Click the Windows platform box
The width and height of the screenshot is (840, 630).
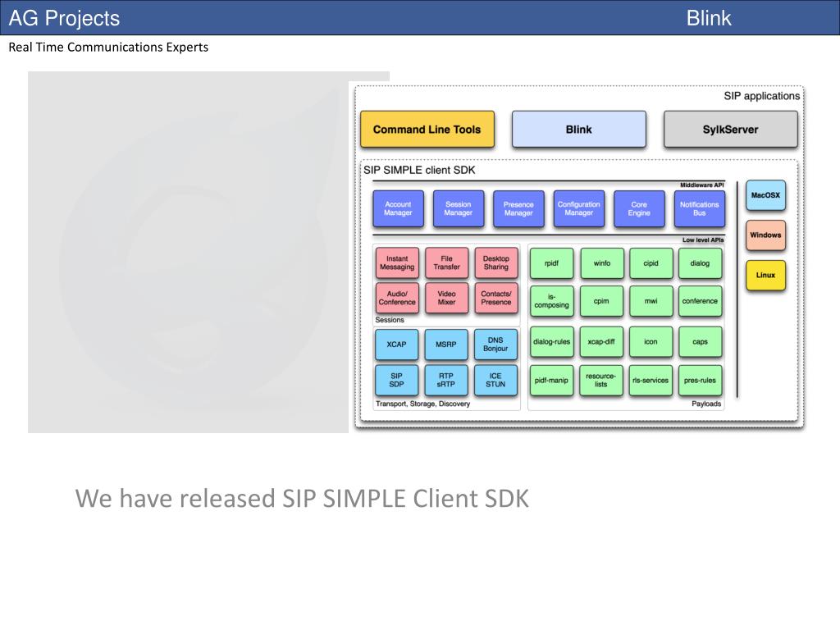click(765, 235)
